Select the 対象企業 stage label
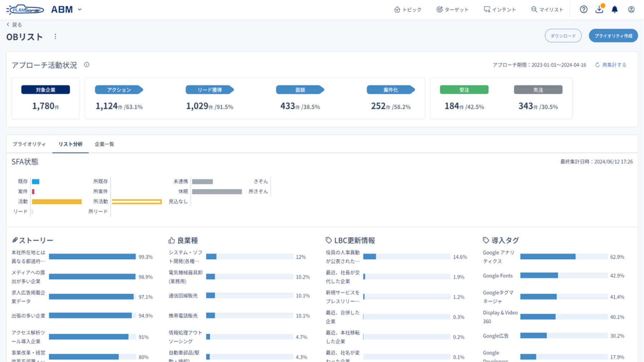Image resolution: width=644 pixels, height=362 pixels. (45, 90)
